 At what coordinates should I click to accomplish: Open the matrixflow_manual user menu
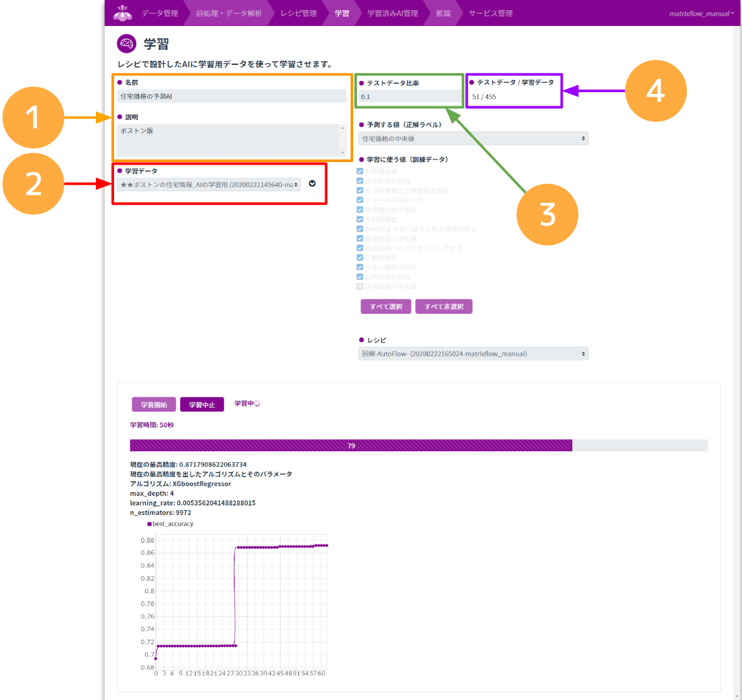pos(701,13)
